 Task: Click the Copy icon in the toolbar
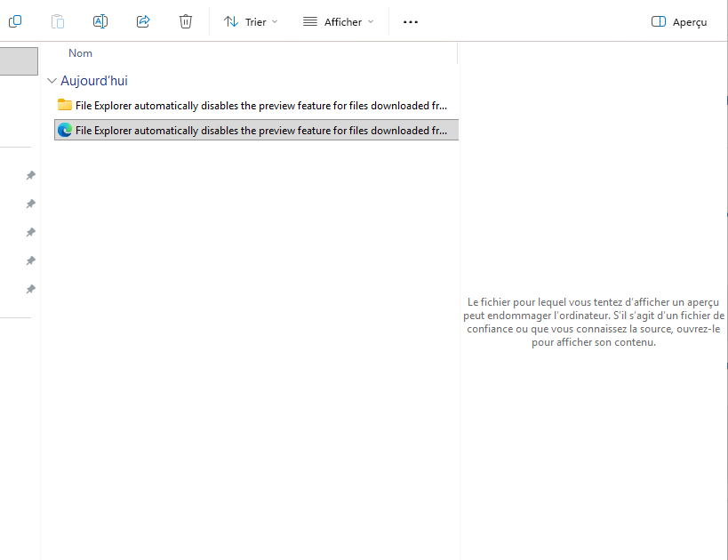pyautogui.click(x=15, y=21)
